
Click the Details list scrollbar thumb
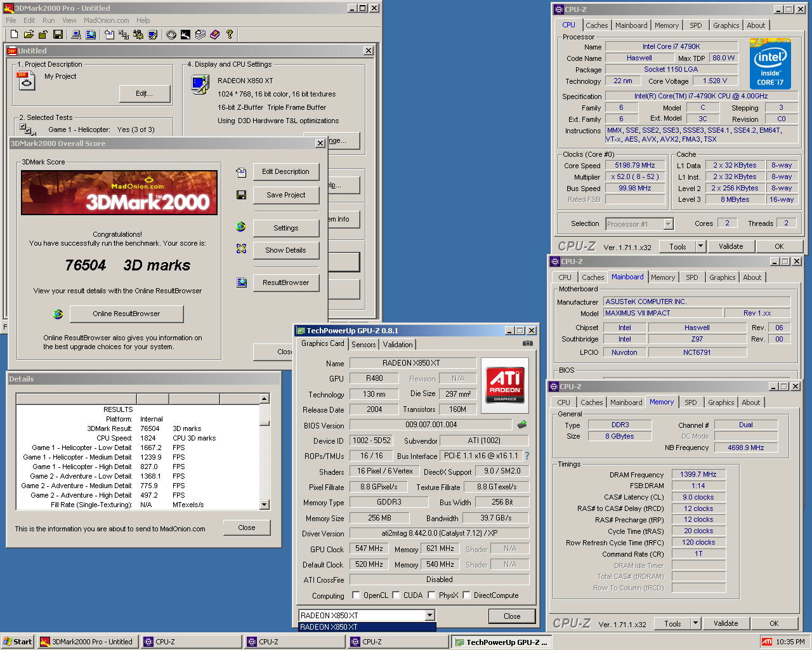(x=265, y=423)
